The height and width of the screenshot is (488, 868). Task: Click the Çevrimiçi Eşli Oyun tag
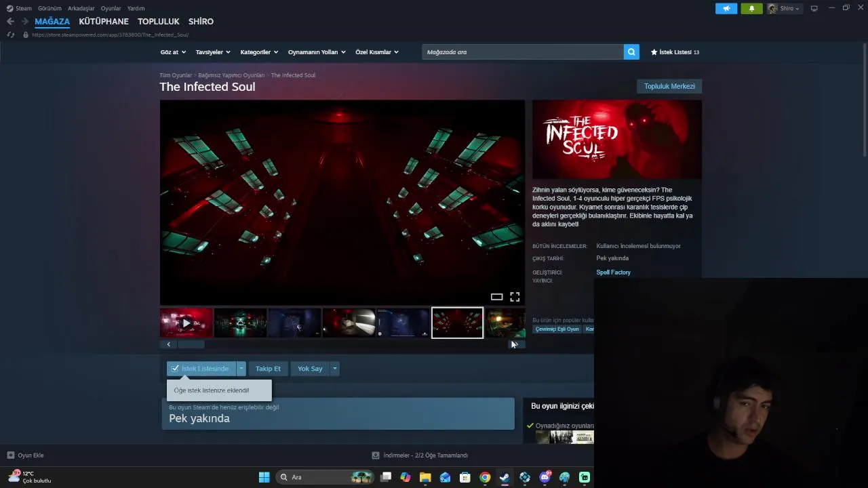point(557,329)
